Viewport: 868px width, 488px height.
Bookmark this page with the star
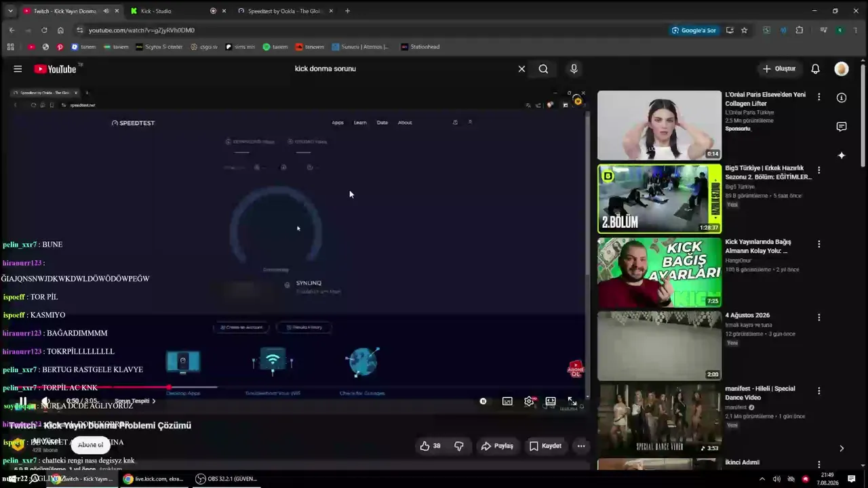coord(744,30)
